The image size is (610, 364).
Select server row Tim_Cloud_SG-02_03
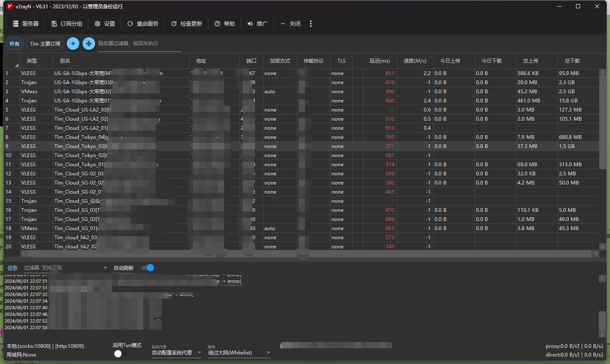301,173
